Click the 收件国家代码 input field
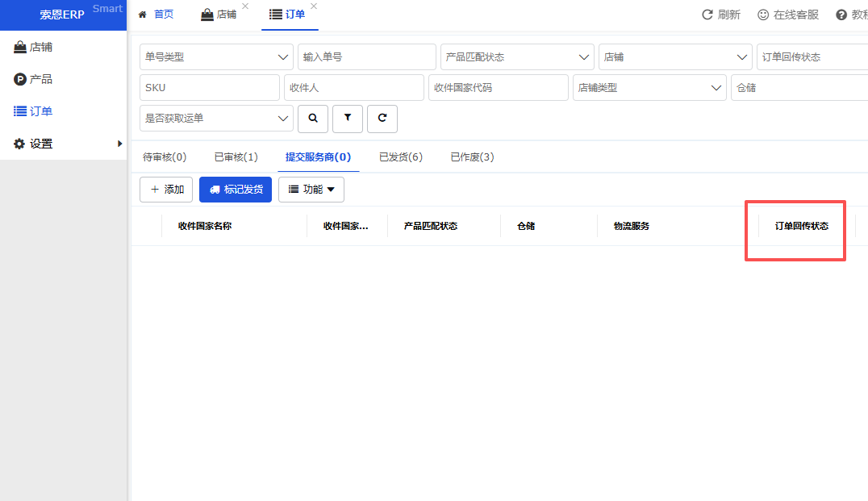Viewport: 868px width, 501px height. click(499, 87)
